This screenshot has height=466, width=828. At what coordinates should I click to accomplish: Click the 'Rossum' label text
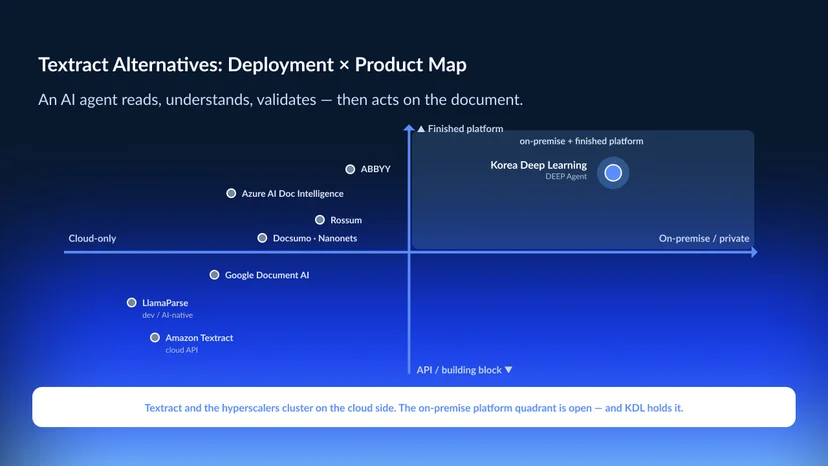[x=346, y=220]
